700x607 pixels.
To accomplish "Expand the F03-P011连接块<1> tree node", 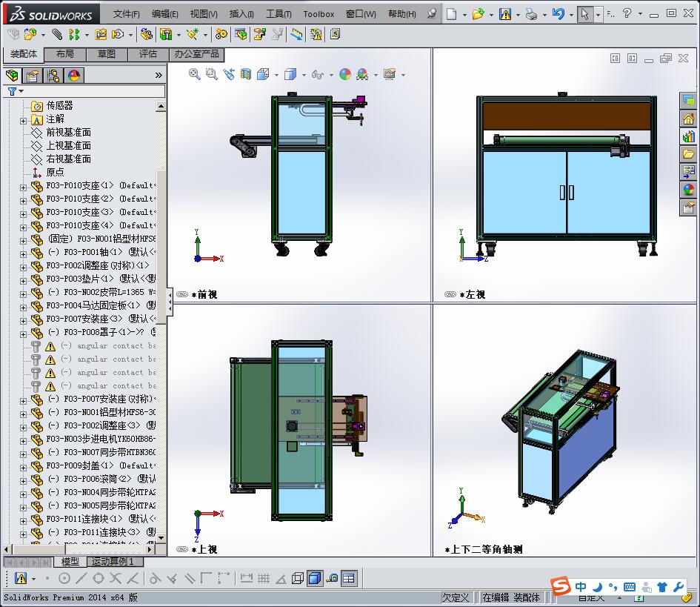I will tap(23, 521).
